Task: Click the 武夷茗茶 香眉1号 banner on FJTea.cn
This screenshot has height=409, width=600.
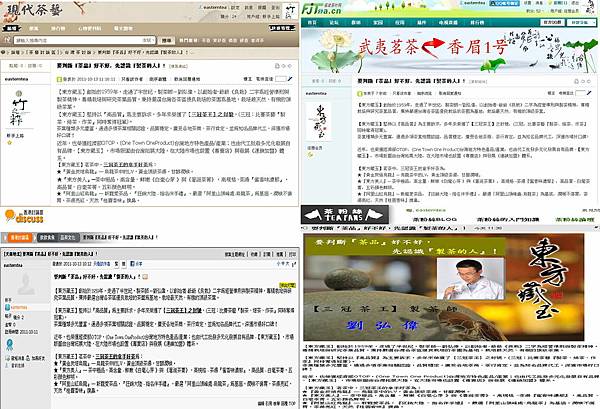Action: click(x=450, y=51)
